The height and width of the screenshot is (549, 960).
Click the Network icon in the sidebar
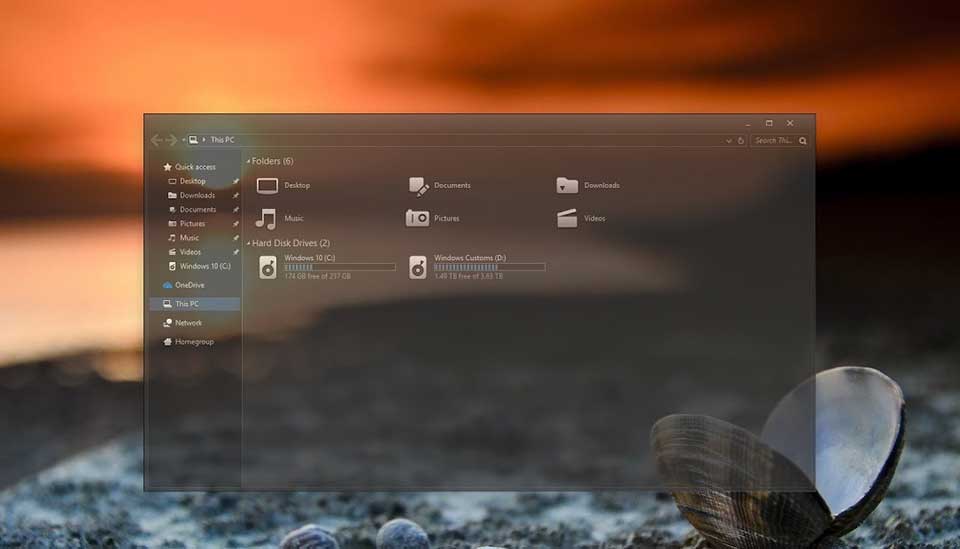tap(167, 323)
